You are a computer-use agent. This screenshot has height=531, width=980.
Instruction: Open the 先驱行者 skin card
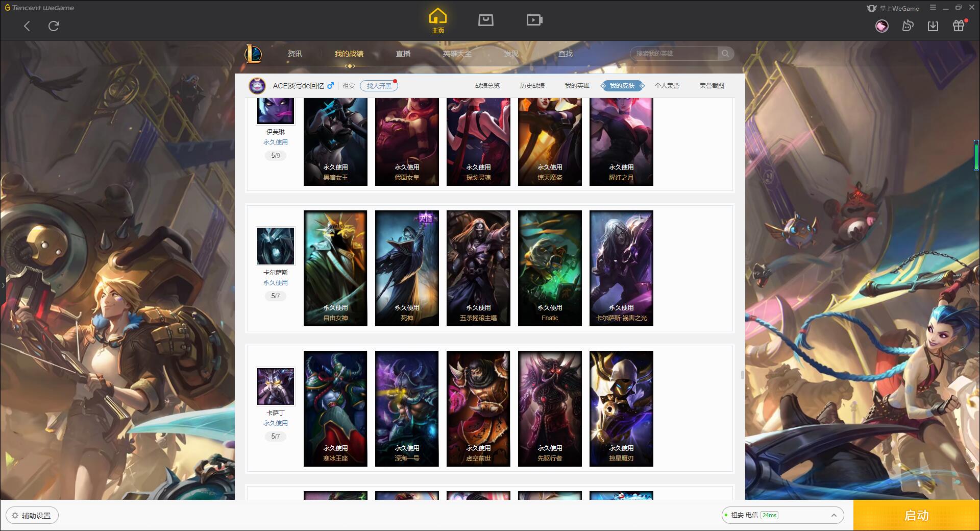point(550,408)
